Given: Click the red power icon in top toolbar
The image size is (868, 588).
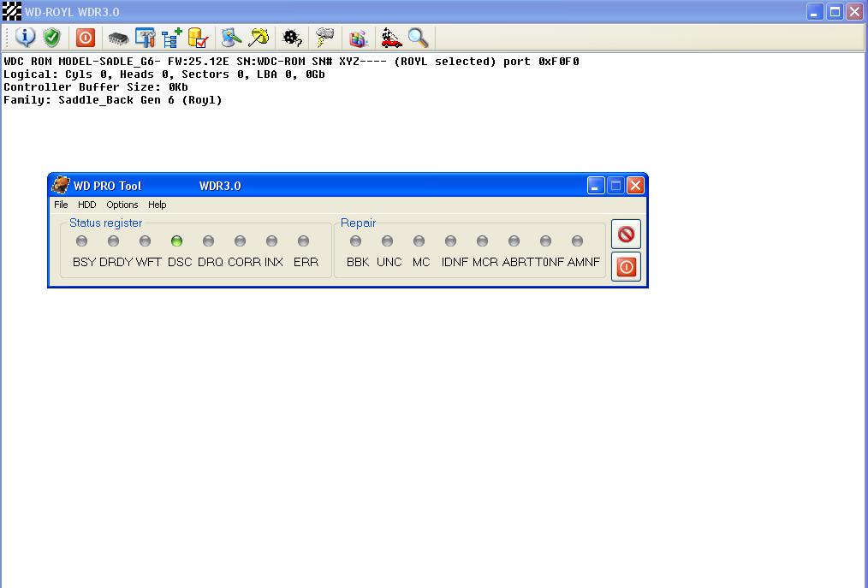Looking at the screenshot, I should coord(86,38).
